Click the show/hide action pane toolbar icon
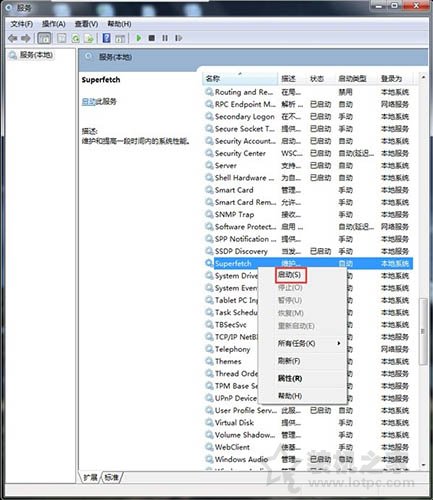This screenshot has width=433, height=500. pos(120,38)
